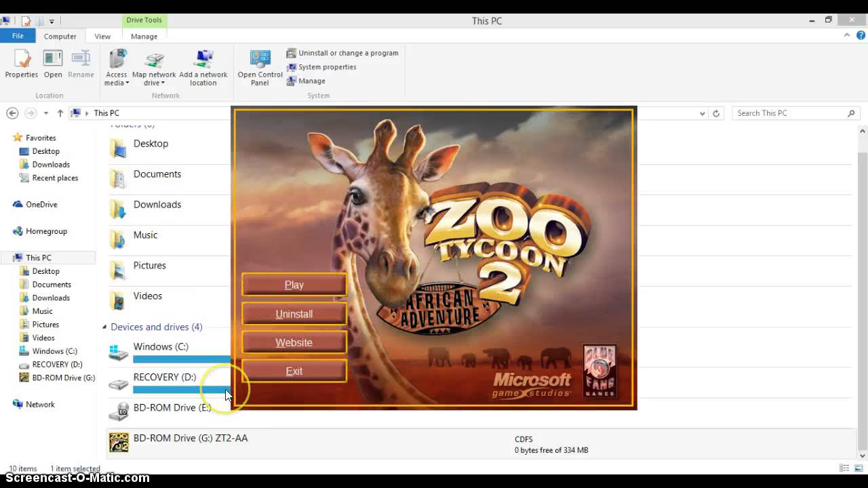This screenshot has width=868, height=488.
Task: Select Recent places in navigation pane
Action: [55, 178]
